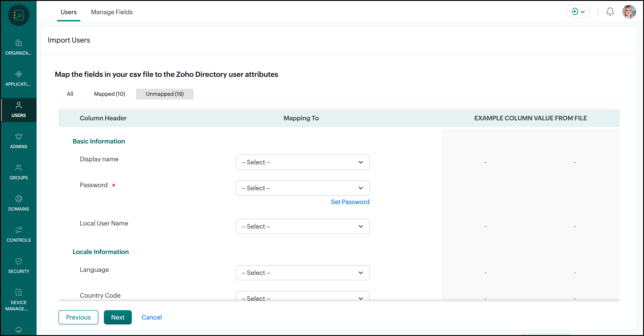Viewport: 644px width, 336px height.
Task: Expand the quick setup dropdown in header
Action: pyautogui.click(x=578, y=12)
